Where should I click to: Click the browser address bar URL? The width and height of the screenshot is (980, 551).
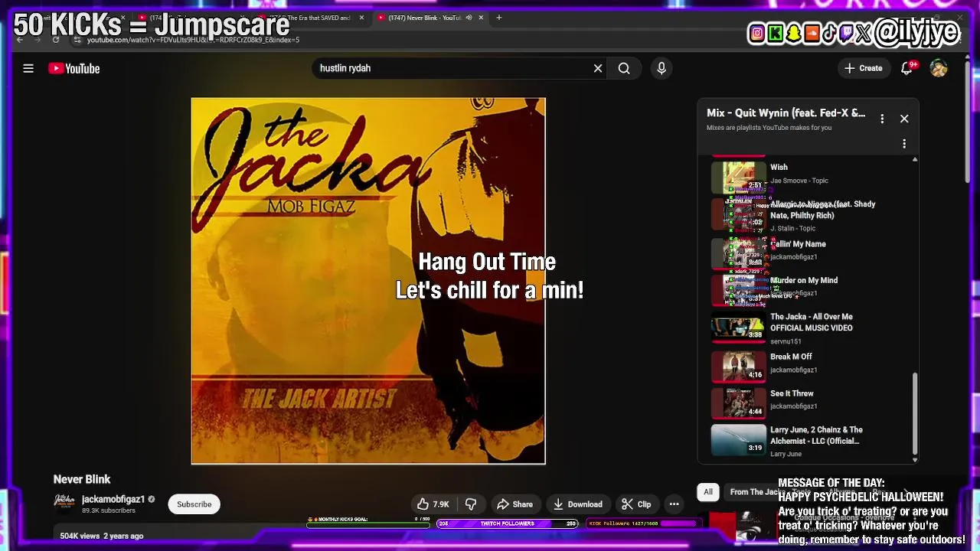click(192, 40)
